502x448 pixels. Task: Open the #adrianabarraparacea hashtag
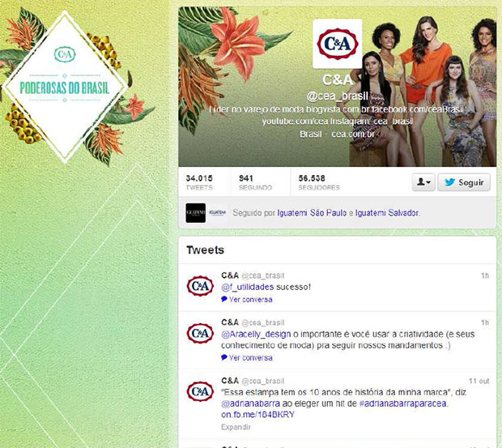point(403,403)
